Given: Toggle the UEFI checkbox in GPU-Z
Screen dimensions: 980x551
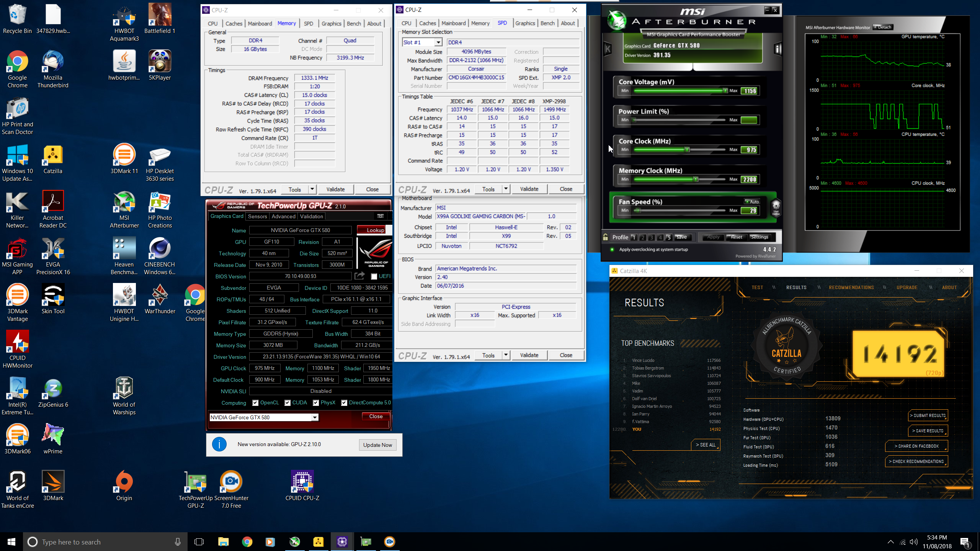Looking at the screenshot, I should click(x=374, y=276).
